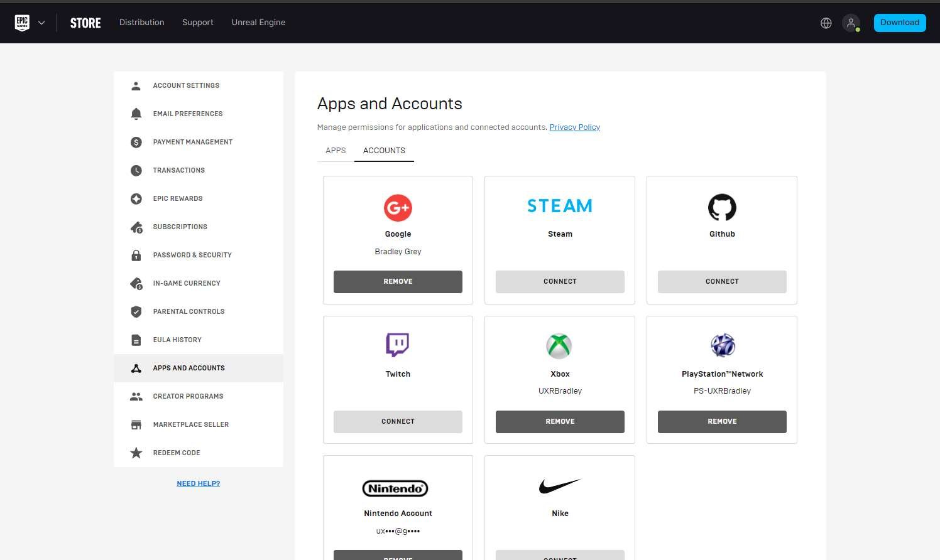Image resolution: width=940 pixels, height=560 pixels.
Task: Click the Github octocat logo
Action: tap(722, 207)
